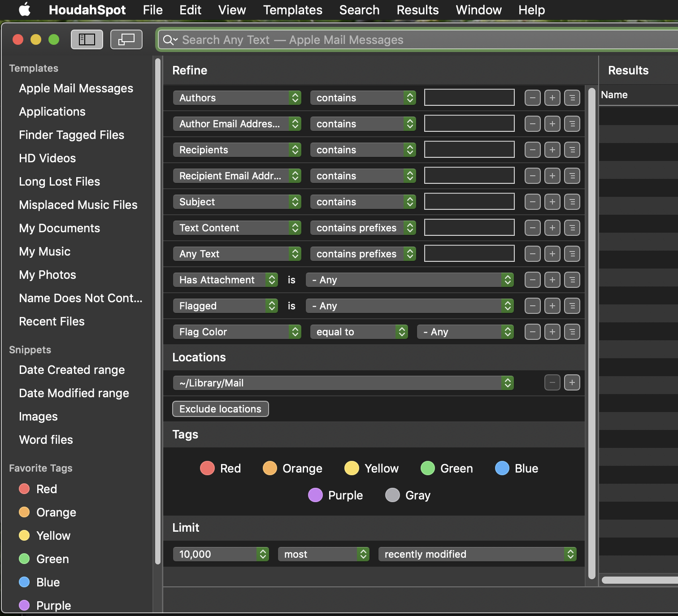Select the Finder Tagged Files template
The image size is (678, 616).
72,135
